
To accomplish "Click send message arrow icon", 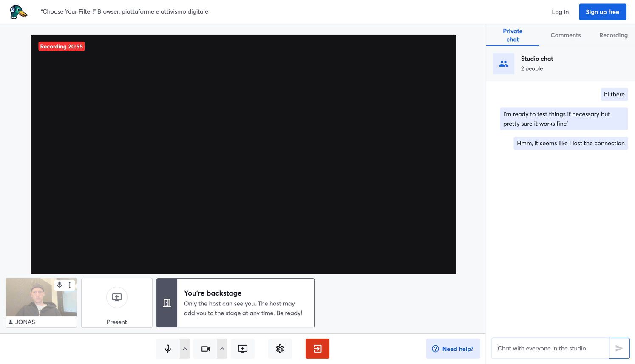I will [619, 348].
